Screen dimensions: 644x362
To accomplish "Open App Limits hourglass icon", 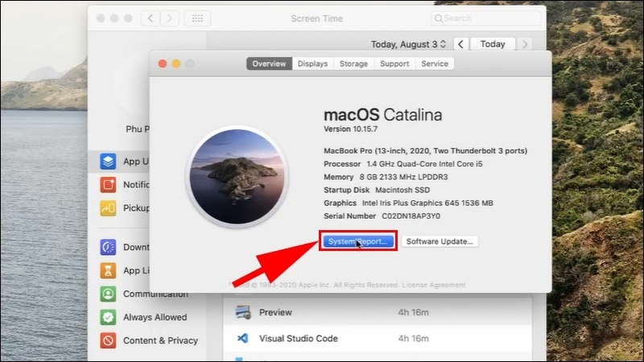I will 108,270.
